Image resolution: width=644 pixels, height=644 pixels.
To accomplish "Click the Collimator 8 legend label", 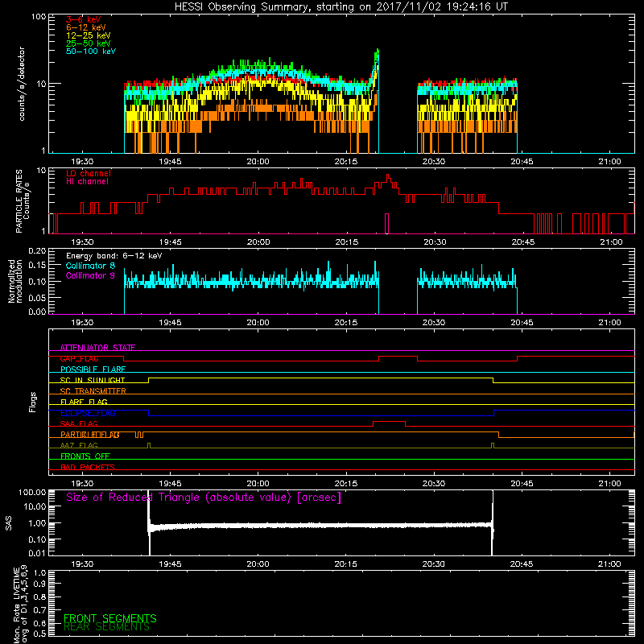I will tap(90, 266).
